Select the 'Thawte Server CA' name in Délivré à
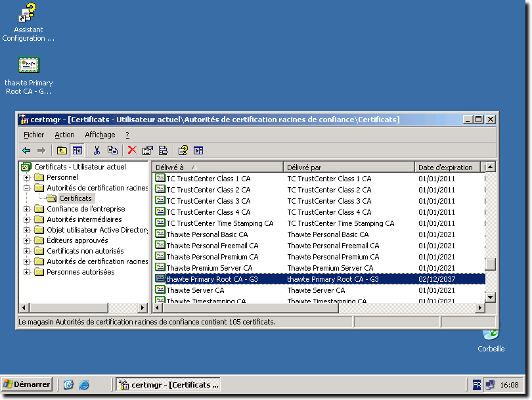This screenshot has height=400, width=532. (196, 290)
